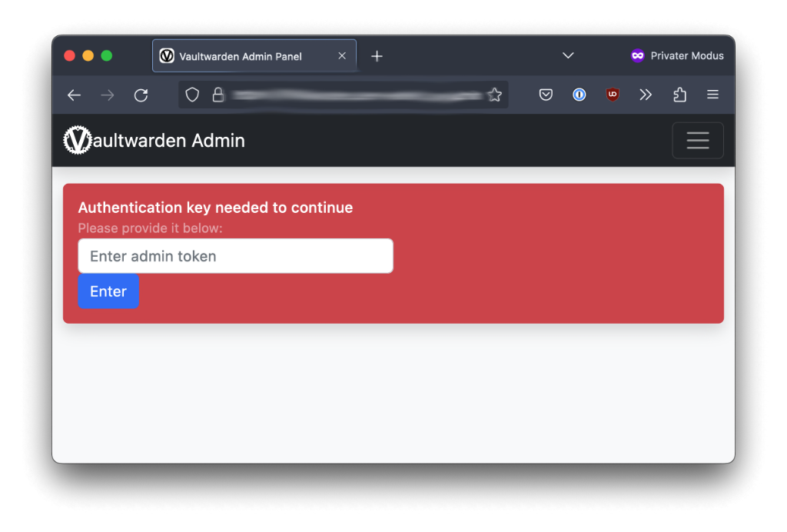The height and width of the screenshot is (532, 787).
Task: Open the Firefox application menu
Action: click(712, 95)
